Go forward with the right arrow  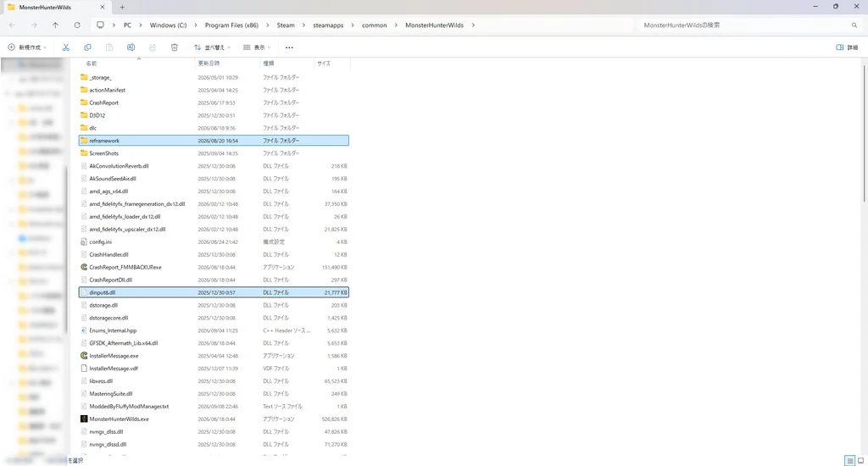(x=34, y=25)
